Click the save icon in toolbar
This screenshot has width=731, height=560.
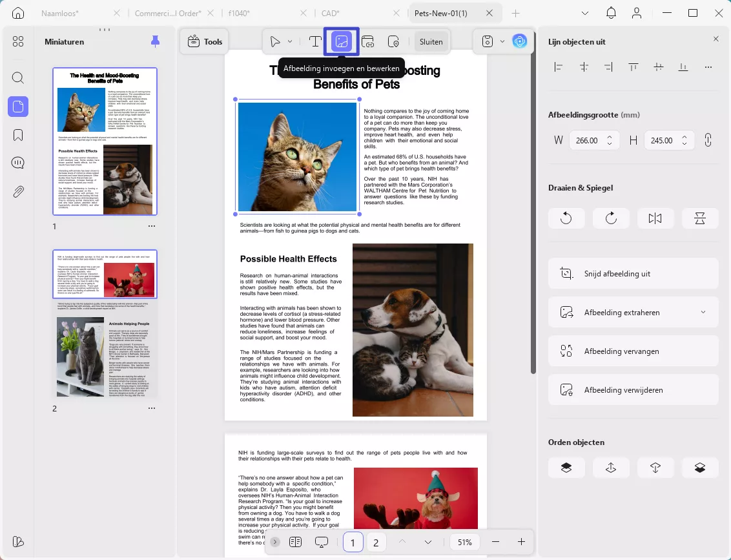point(487,41)
